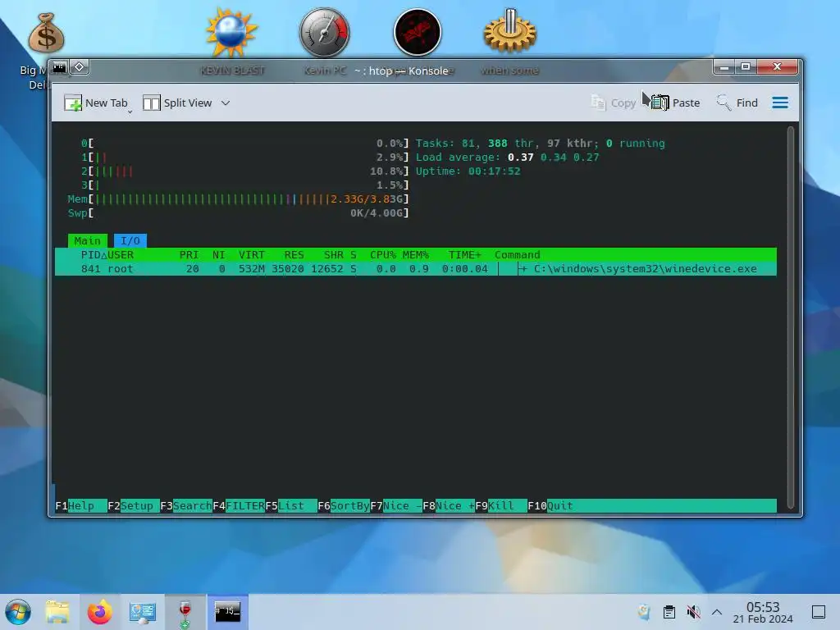The width and height of the screenshot is (840, 630).
Task: Click the Uptime 00:17:52 text
Action: coord(468,171)
